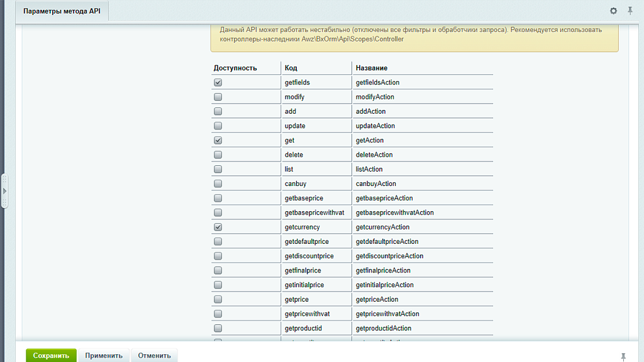Viewport: 644px width, 362px height.
Task: Uncheck the getfields availability checkbox
Action: 218,82
